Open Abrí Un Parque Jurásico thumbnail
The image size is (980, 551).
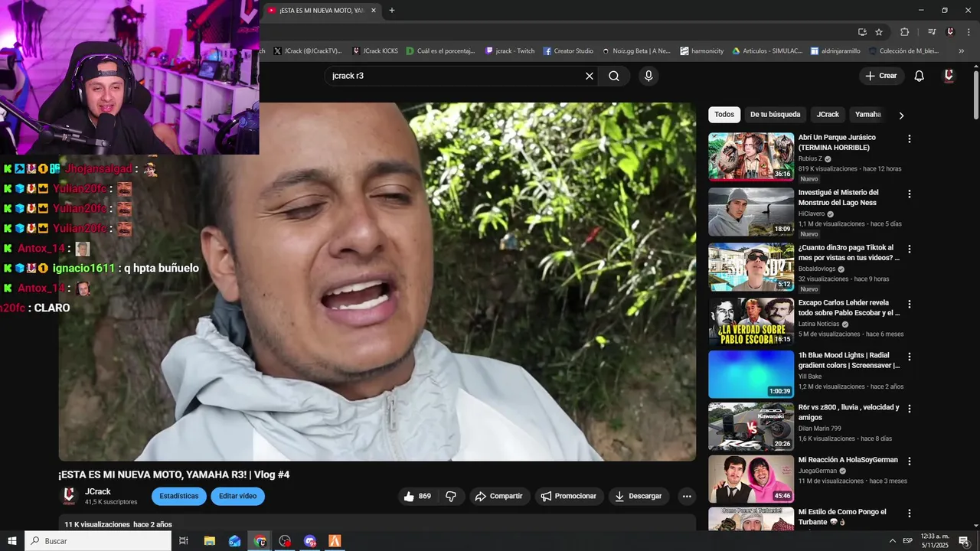[751, 156]
